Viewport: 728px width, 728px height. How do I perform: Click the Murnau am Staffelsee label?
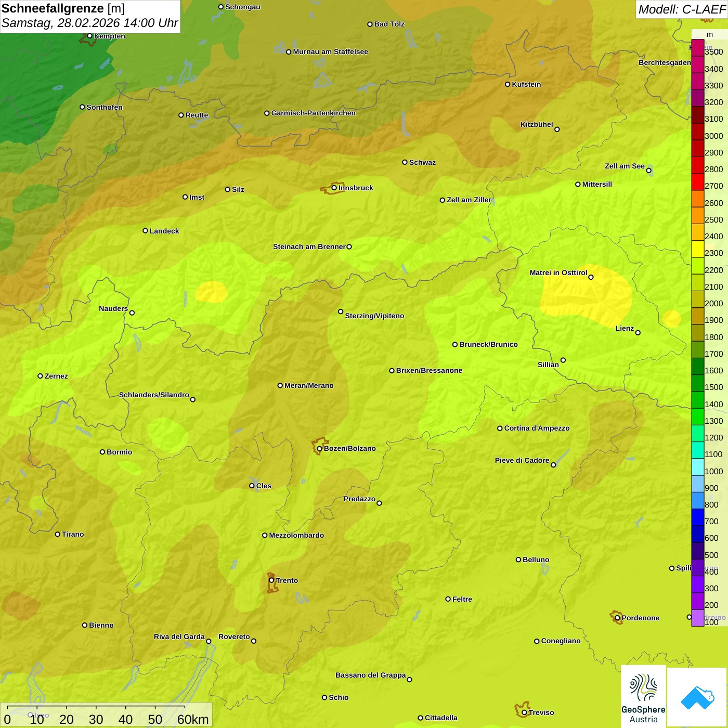point(330,51)
